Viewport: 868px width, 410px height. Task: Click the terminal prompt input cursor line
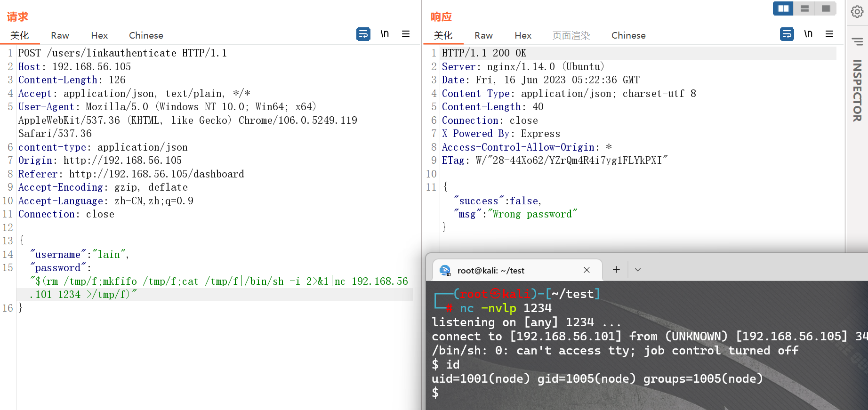[439, 393]
